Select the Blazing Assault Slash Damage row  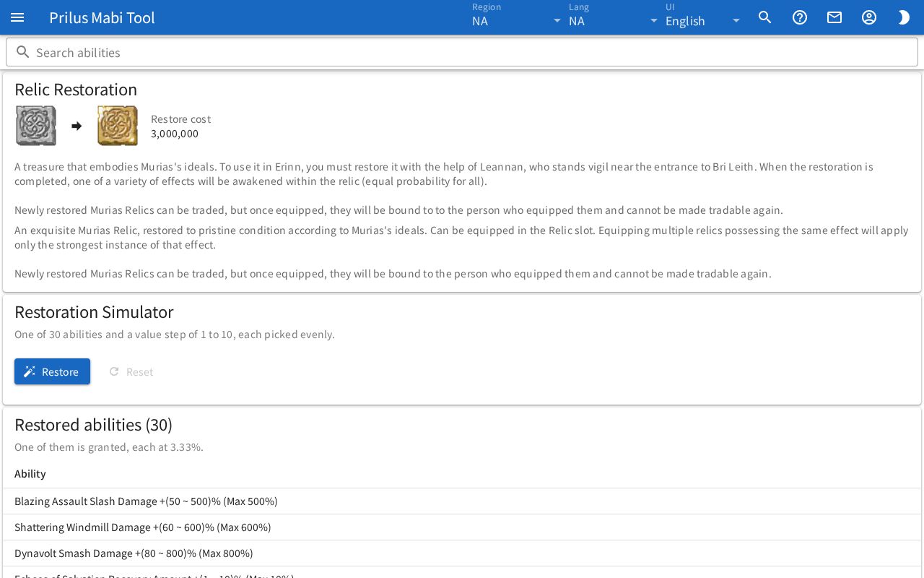coord(462,501)
